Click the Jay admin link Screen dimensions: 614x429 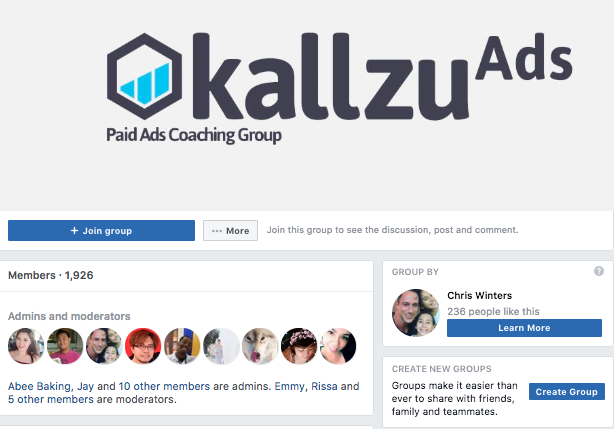pyautogui.click(x=85, y=386)
